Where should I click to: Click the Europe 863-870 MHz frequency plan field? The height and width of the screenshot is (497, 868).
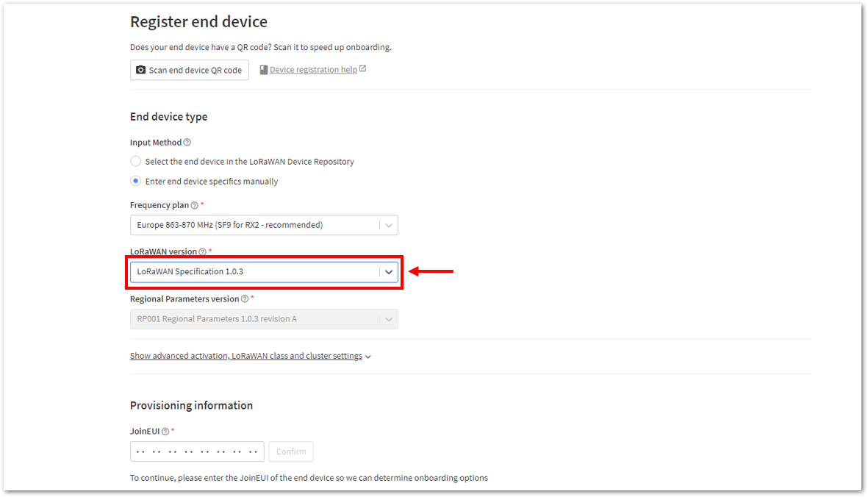click(x=264, y=225)
